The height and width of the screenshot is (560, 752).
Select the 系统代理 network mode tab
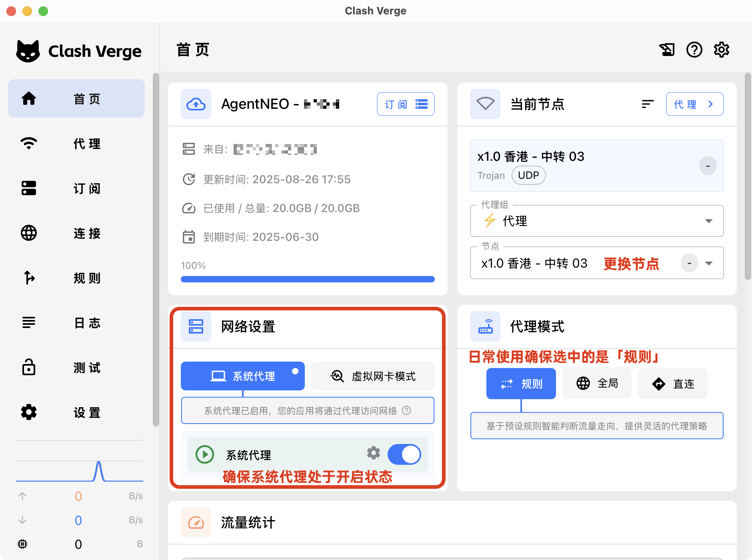tap(243, 376)
